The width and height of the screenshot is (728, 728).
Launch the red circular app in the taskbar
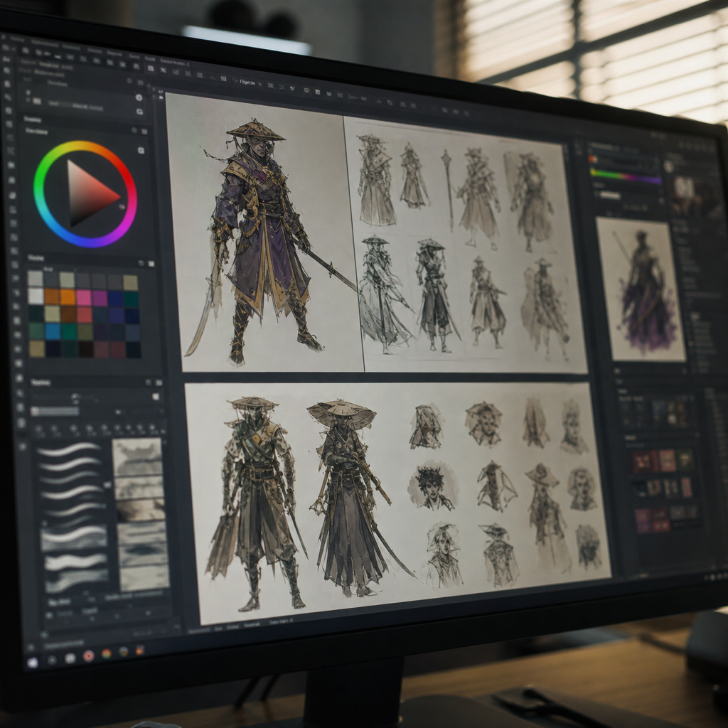click(x=88, y=655)
